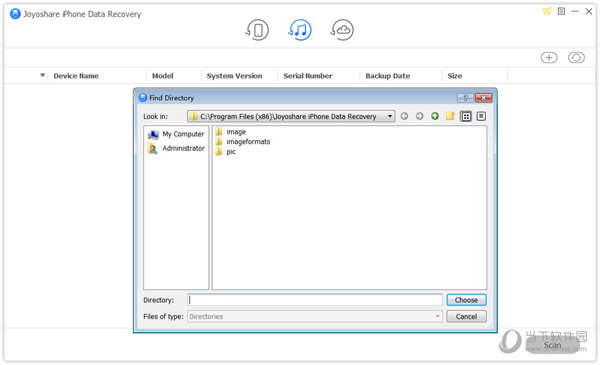The image size is (600, 365).
Task: Sort by Model column header
Action: (163, 76)
